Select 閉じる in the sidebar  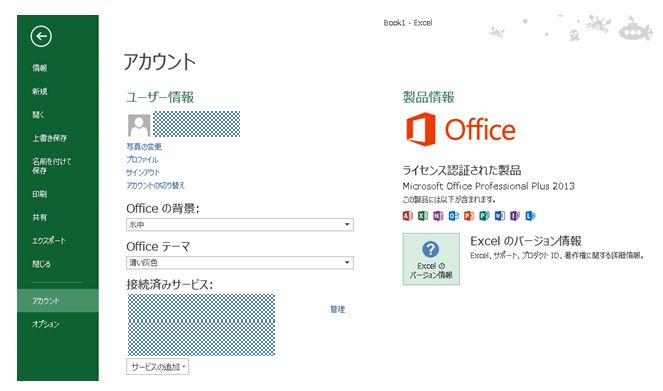(x=41, y=264)
